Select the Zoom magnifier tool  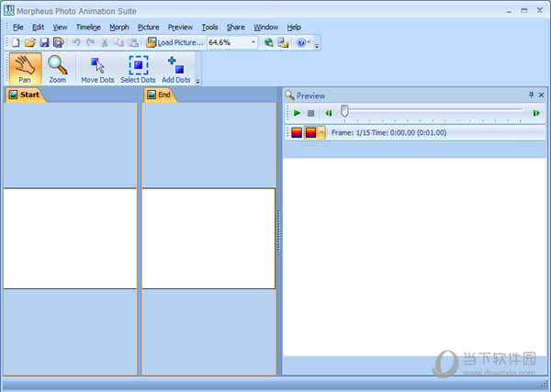click(x=58, y=69)
